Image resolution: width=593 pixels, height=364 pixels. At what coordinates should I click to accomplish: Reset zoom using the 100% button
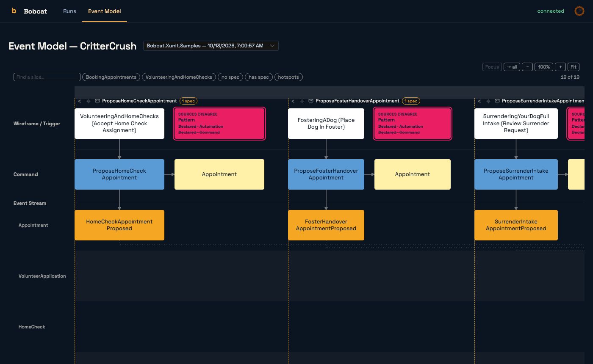pos(544,67)
